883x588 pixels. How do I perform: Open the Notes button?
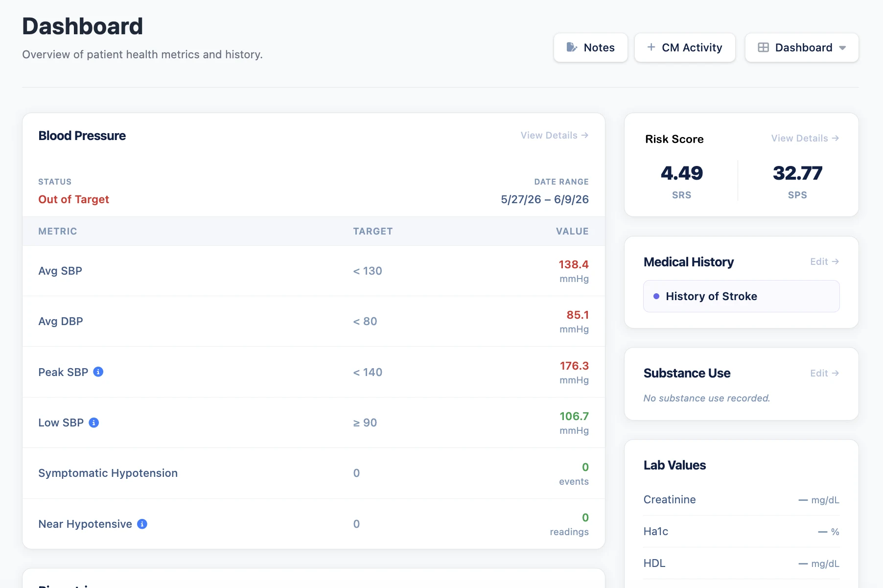tap(590, 47)
